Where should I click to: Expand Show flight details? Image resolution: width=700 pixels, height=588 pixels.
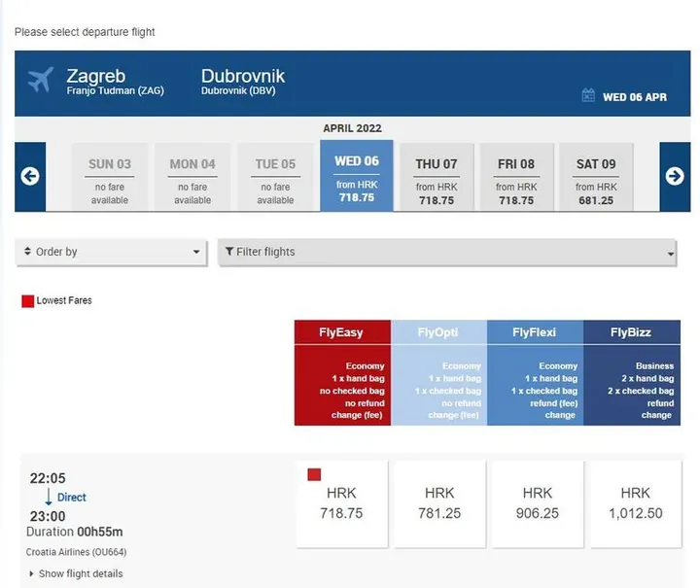point(77,573)
